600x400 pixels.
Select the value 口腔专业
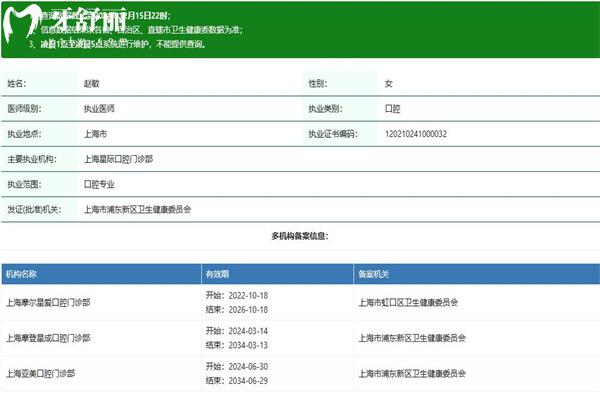click(x=99, y=184)
